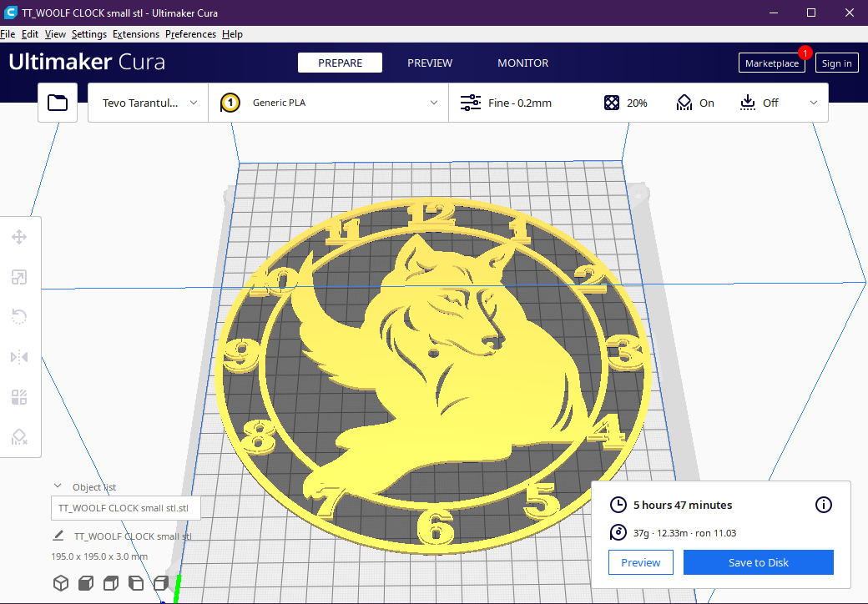Click the print time info icon
This screenshot has width=868, height=604.
(x=823, y=505)
